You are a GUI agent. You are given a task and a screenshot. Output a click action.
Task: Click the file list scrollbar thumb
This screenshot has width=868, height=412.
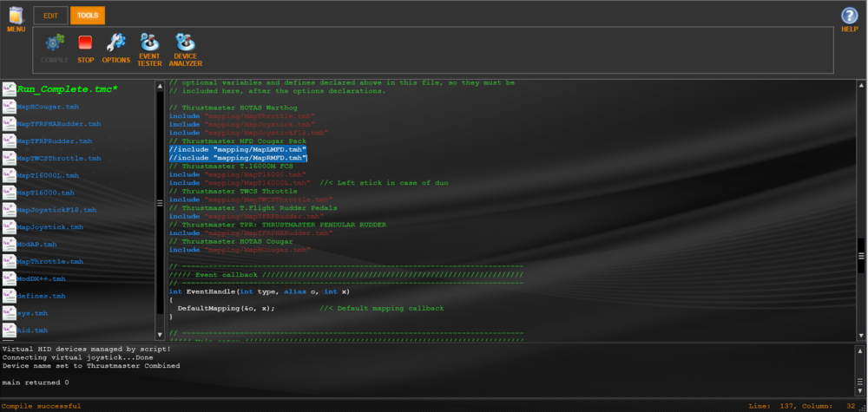160,203
